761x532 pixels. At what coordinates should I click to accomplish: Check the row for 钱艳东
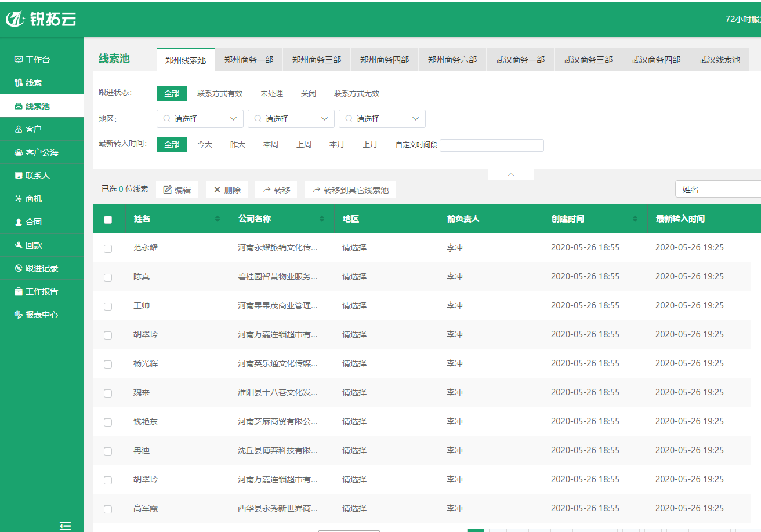108,422
